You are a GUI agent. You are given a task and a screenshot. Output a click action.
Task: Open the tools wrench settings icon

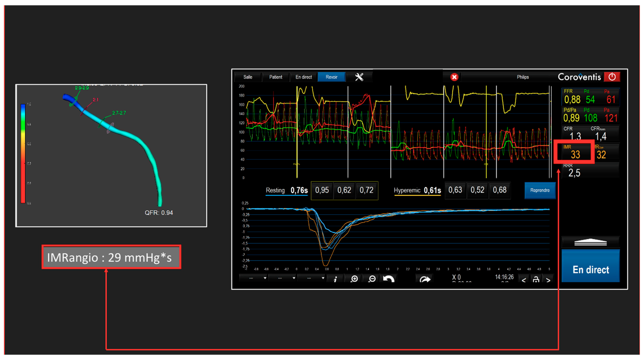click(x=359, y=77)
